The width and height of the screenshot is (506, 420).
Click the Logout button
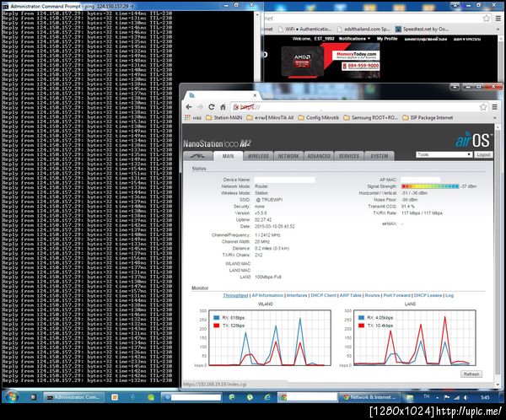pyautogui.click(x=483, y=154)
